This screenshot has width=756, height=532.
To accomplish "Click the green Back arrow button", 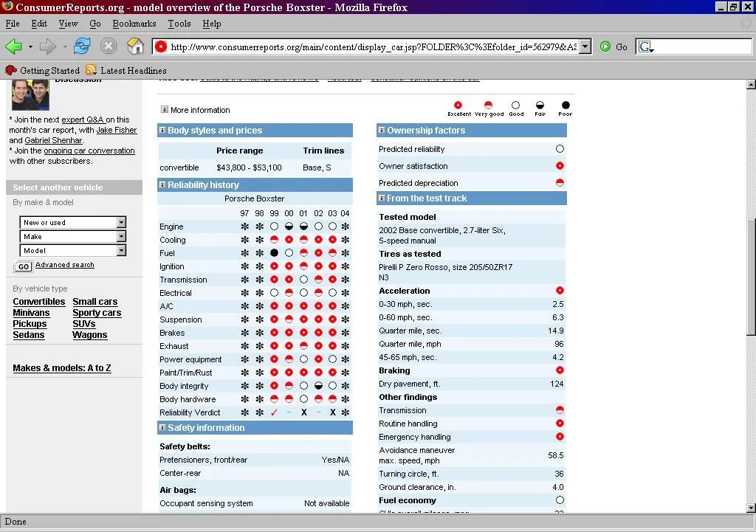I will (x=13, y=46).
